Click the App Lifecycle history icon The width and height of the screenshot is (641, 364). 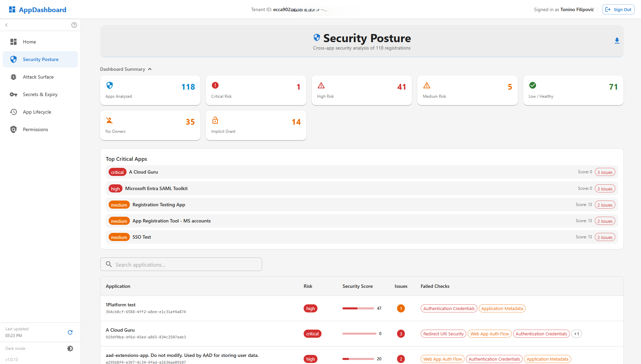(x=13, y=112)
